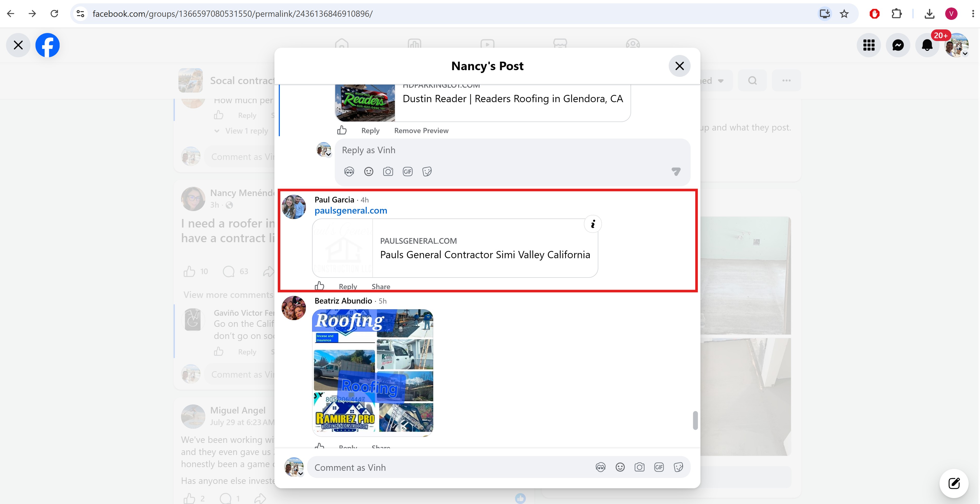
Task: Open Paul Garcia's profile name
Action: (x=334, y=200)
